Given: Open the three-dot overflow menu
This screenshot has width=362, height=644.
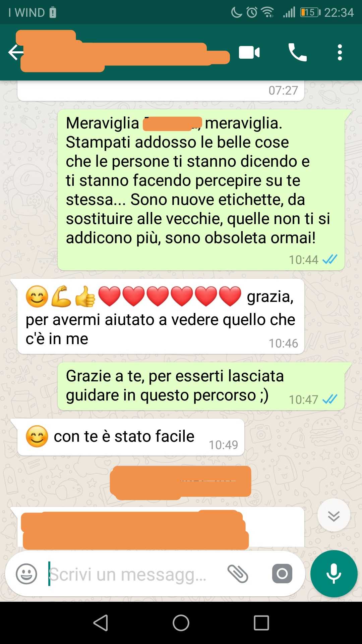Looking at the screenshot, I should pos(340,52).
